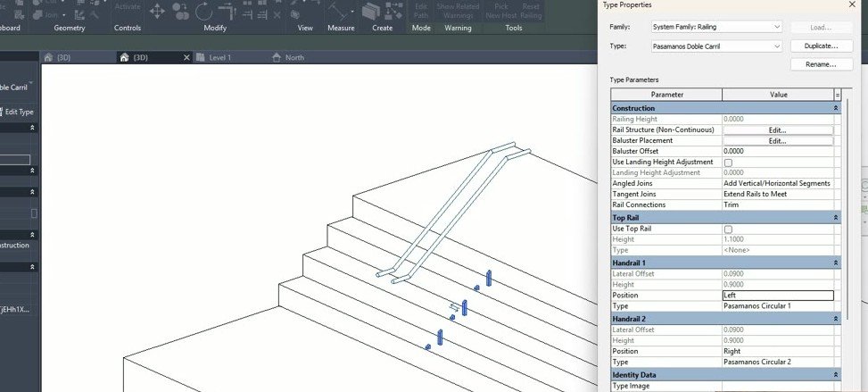
Task: Select the Rotate tool in Modify panel
Action: [x=203, y=11]
